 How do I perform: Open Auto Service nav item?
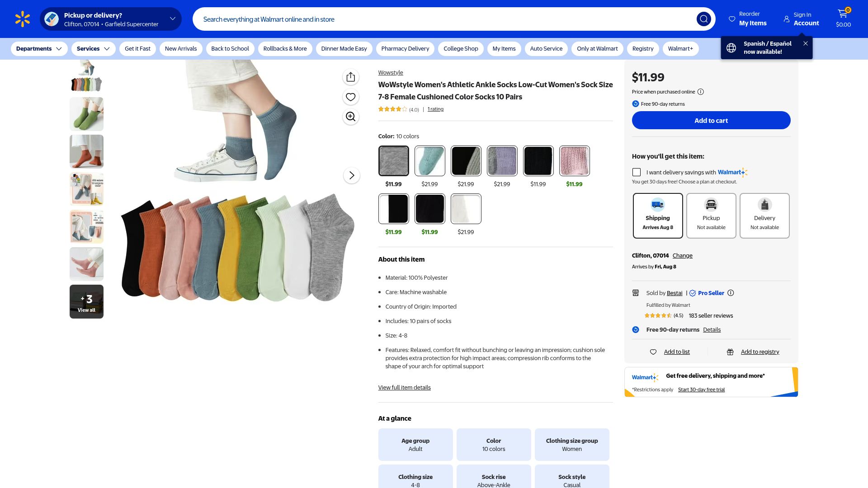[546, 49]
